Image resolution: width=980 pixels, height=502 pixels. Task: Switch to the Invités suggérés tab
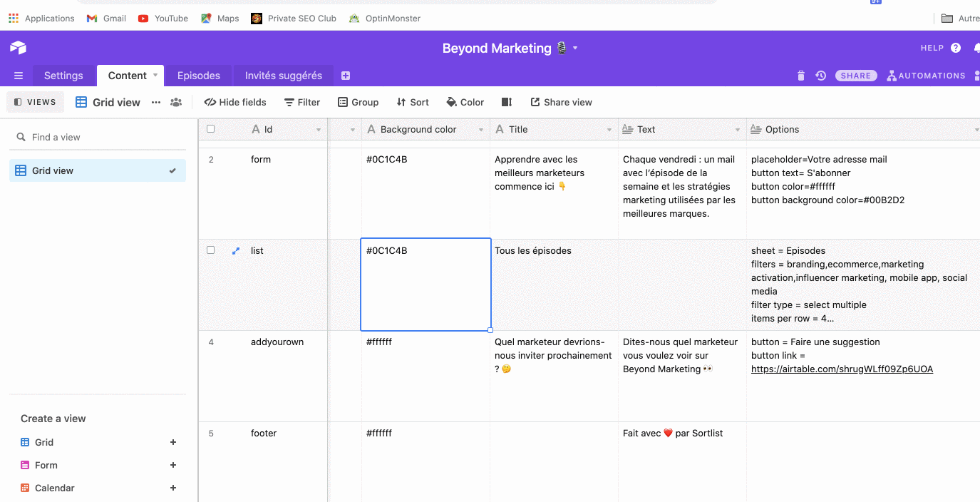pyautogui.click(x=284, y=76)
